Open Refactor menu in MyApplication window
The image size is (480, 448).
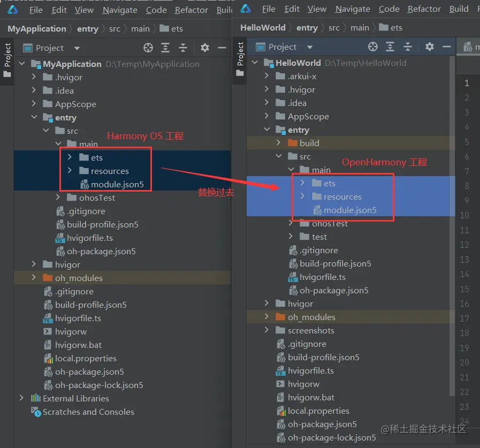(192, 10)
